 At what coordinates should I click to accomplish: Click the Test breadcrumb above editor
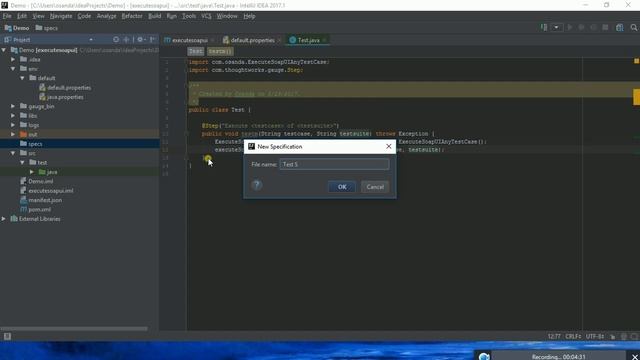click(x=196, y=51)
